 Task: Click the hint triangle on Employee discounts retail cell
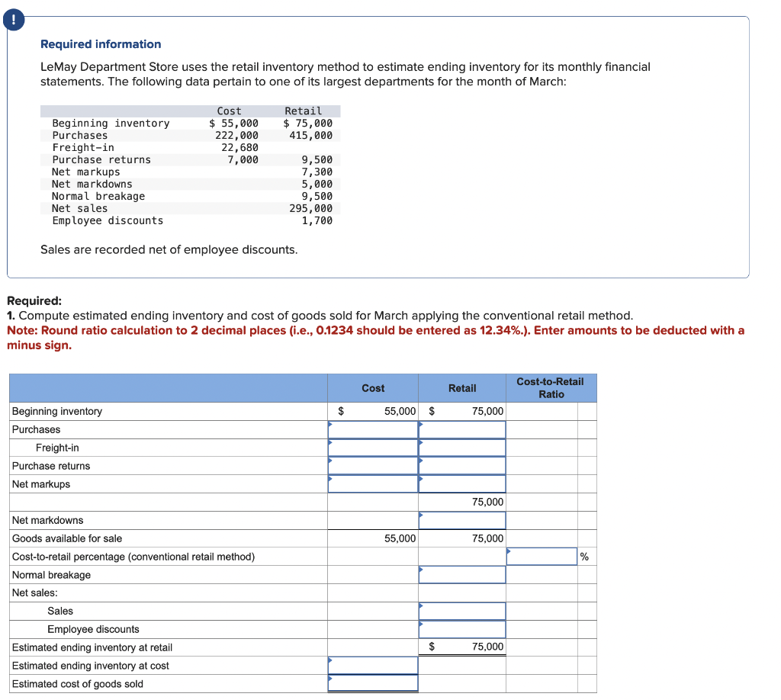421,625
